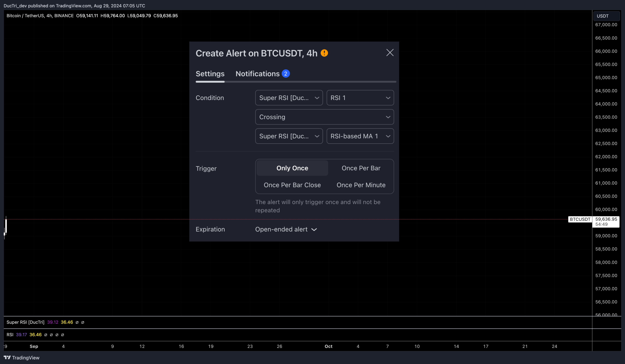Viewport: 625px width, 364px height.
Task: Click the Condition label
Action: coord(210,98)
